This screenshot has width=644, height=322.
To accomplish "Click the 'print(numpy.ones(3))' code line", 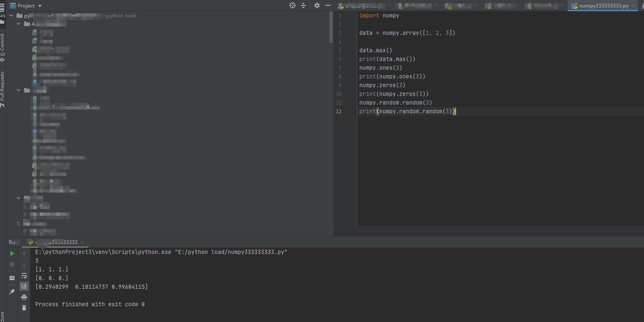I will (x=392, y=76).
